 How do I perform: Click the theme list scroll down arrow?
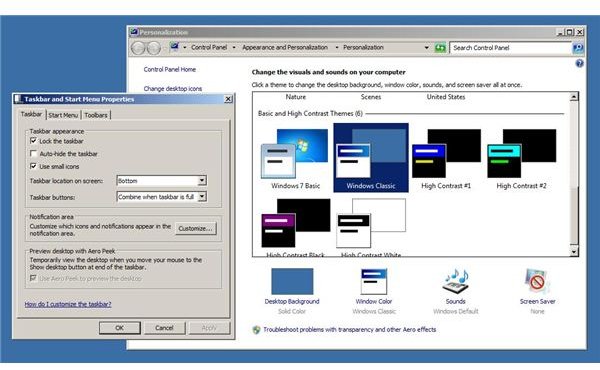tap(574, 251)
